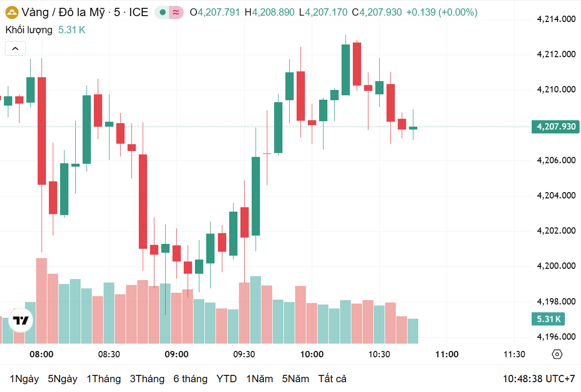
Task: Set range to 3Tháng
Action: (x=147, y=379)
